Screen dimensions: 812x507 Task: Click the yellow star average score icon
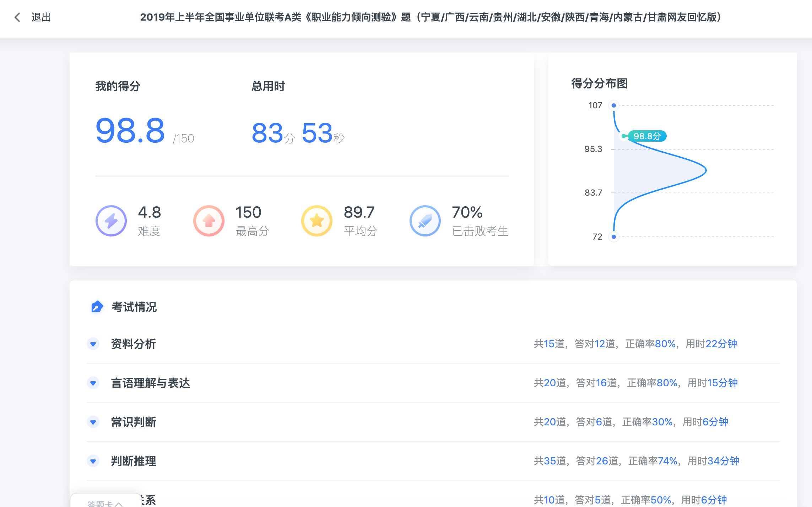pyautogui.click(x=317, y=221)
